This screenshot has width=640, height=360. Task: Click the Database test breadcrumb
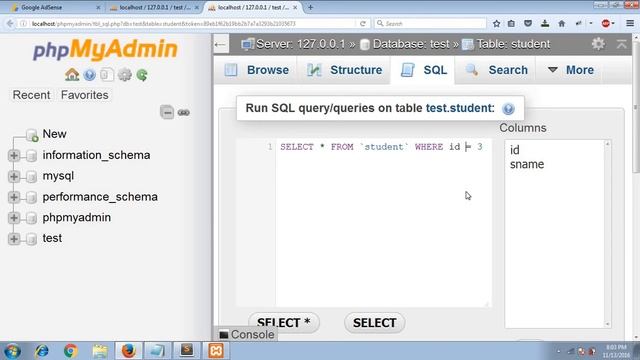tap(410, 44)
